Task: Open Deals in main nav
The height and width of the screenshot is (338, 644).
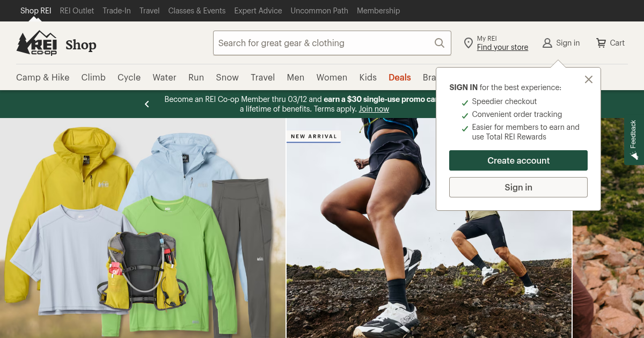Action: coord(400,77)
